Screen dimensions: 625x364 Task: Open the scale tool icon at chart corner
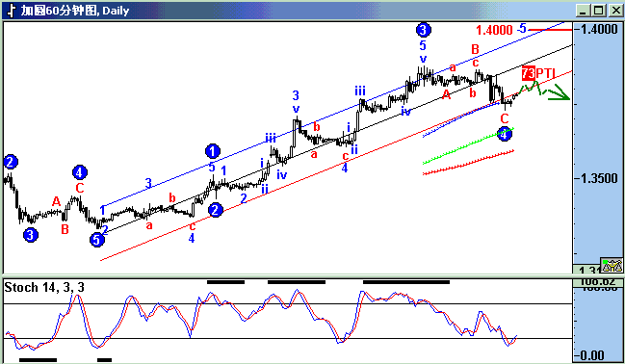click(x=612, y=265)
